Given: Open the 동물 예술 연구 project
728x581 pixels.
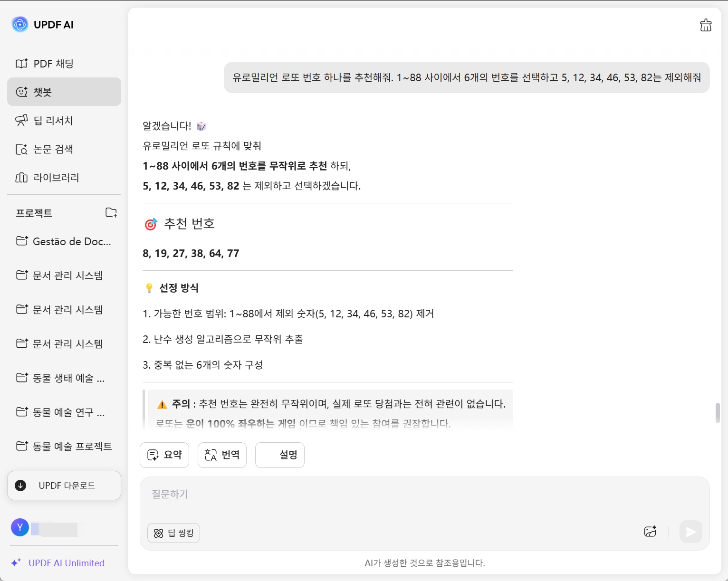Looking at the screenshot, I should (x=64, y=412).
